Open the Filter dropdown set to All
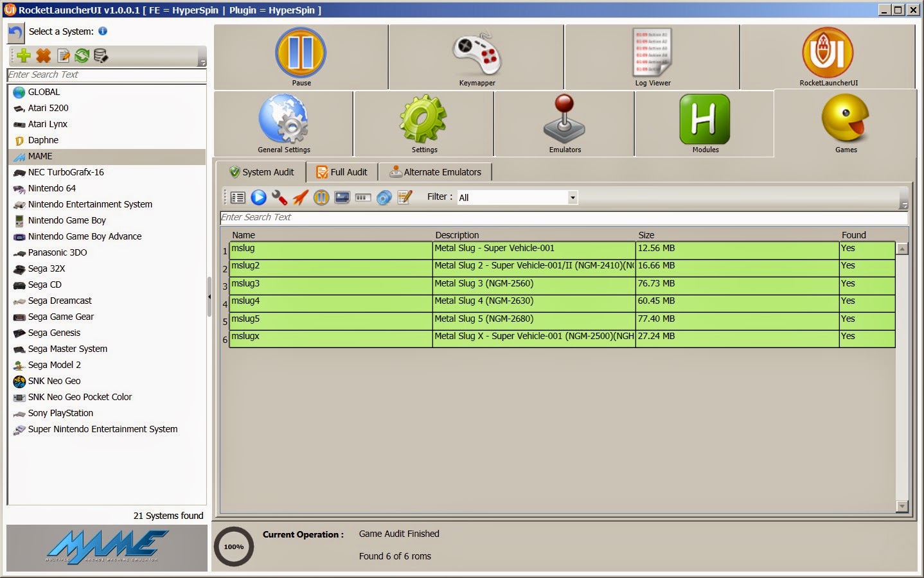 [517, 198]
